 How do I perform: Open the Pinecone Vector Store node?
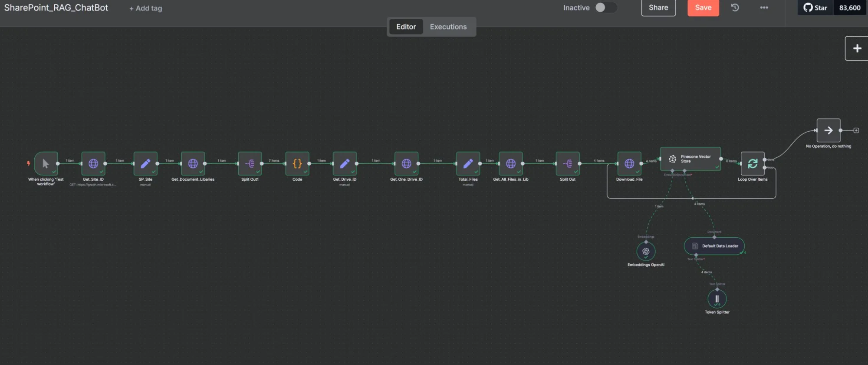point(690,159)
